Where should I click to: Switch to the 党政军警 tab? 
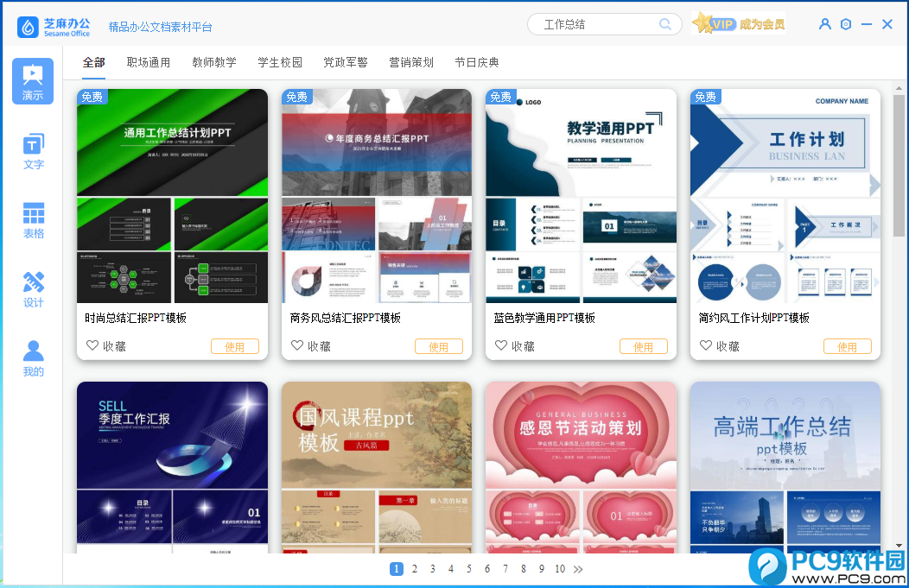click(x=346, y=62)
